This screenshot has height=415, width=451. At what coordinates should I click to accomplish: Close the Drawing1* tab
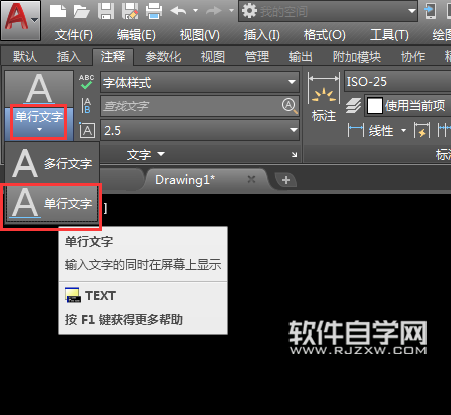pyautogui.click(x=251, y=180)
